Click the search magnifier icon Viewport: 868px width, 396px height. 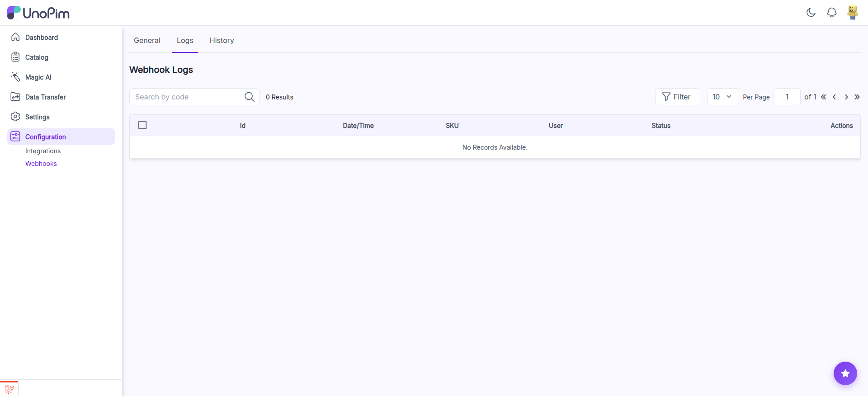[x=250, y=97]
